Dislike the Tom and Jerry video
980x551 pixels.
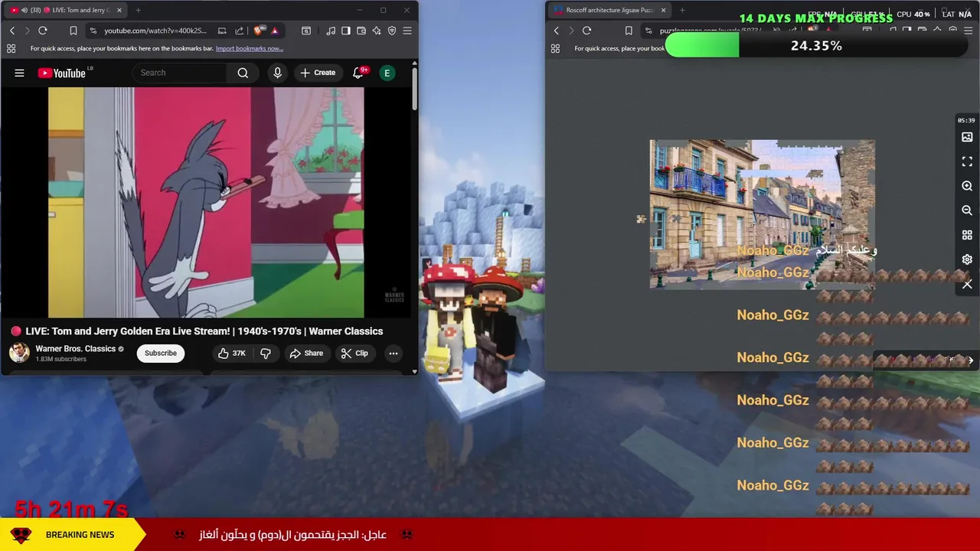pos(266,353)
